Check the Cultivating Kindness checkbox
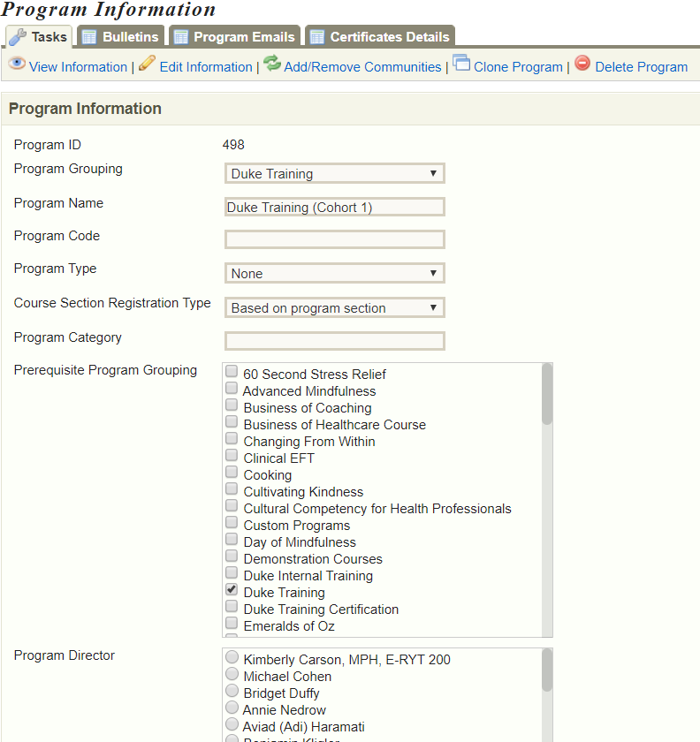 tap(232, 488)
